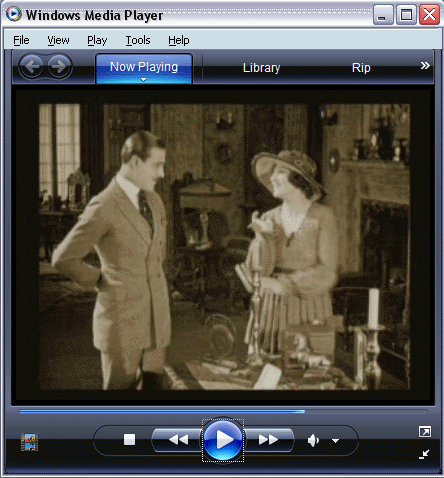
Task: Switch to compact mode icon
Action: click(424, 454)
